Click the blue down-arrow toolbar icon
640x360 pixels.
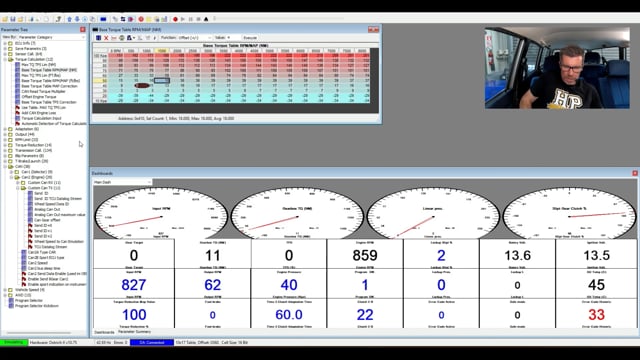coord(77,19)
